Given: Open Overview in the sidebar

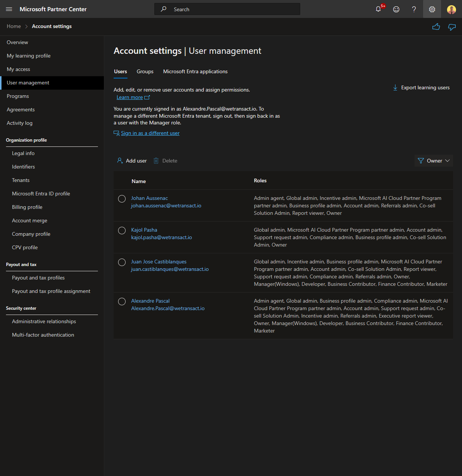Looking at the screenshot, I should [52, 42].
